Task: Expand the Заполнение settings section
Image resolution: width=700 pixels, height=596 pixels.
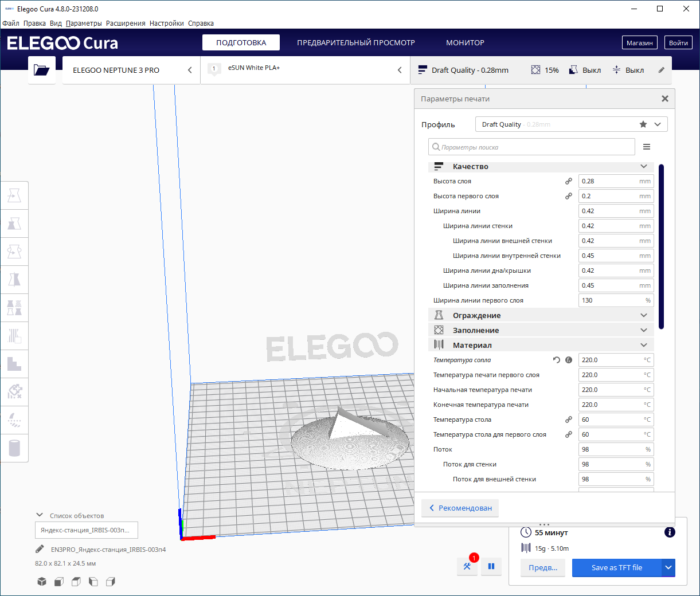Action: (541, 330)
